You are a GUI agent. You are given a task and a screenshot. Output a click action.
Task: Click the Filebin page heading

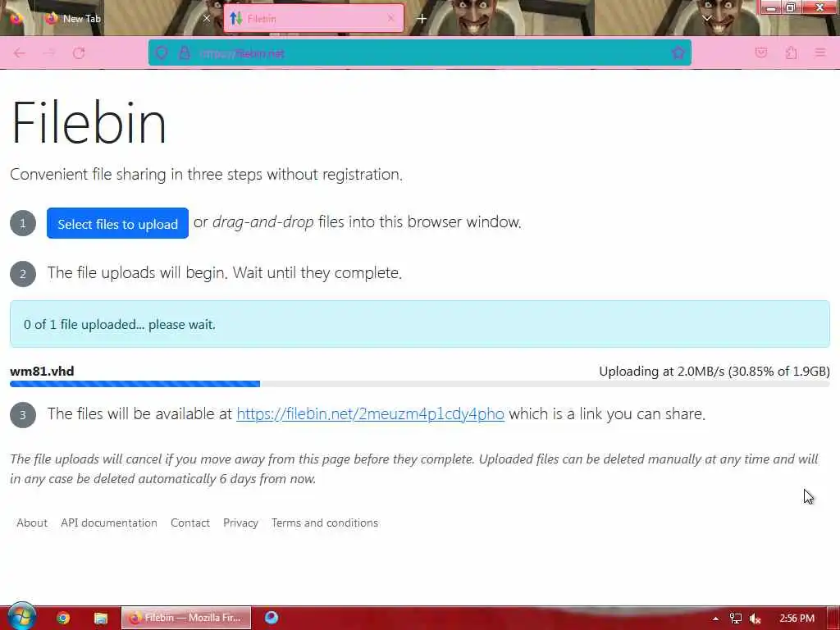click(x=89, y=123)
